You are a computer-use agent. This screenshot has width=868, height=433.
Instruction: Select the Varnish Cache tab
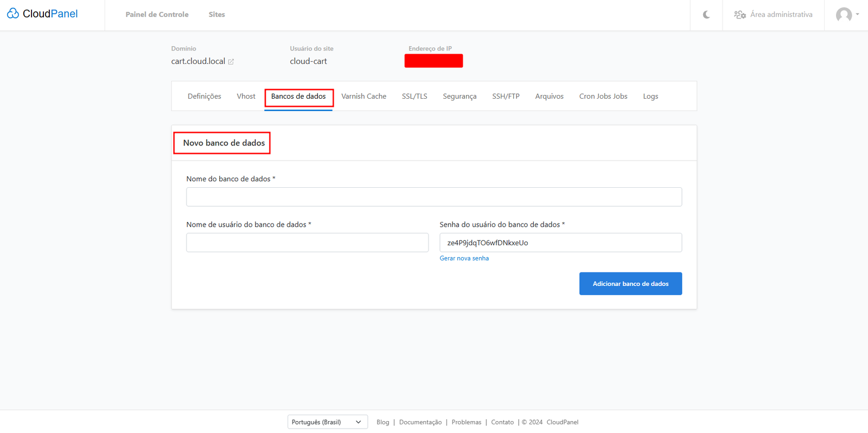[x=363, y=97]
